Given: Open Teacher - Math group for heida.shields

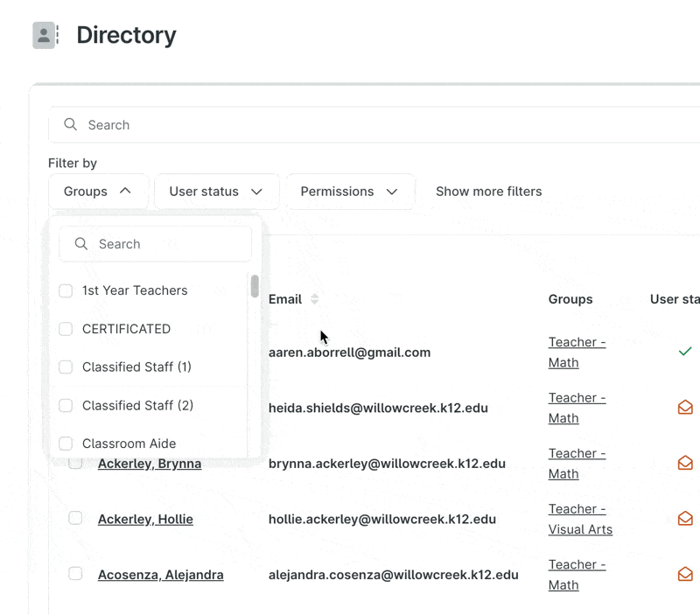Looking at the screenshot, I should [x=577, y=408].
